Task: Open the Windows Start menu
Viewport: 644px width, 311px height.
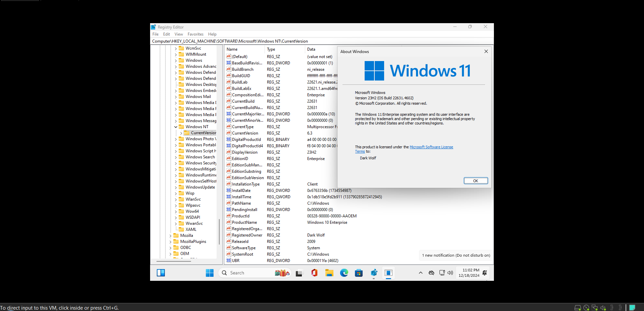Action: point(210,273)
